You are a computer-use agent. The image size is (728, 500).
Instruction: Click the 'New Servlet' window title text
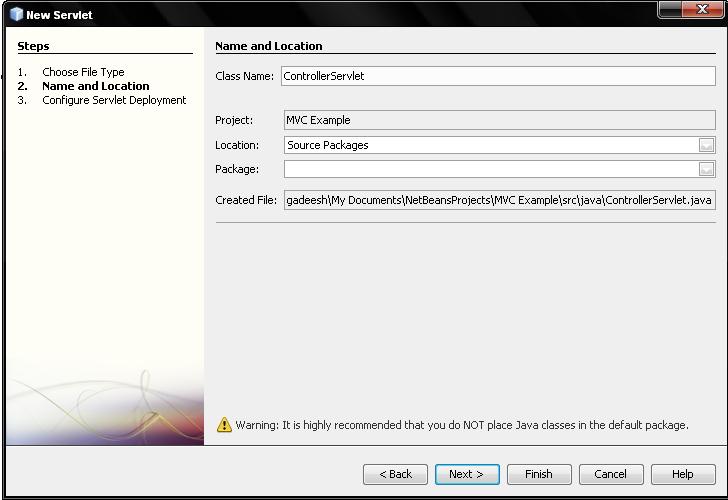59,15
